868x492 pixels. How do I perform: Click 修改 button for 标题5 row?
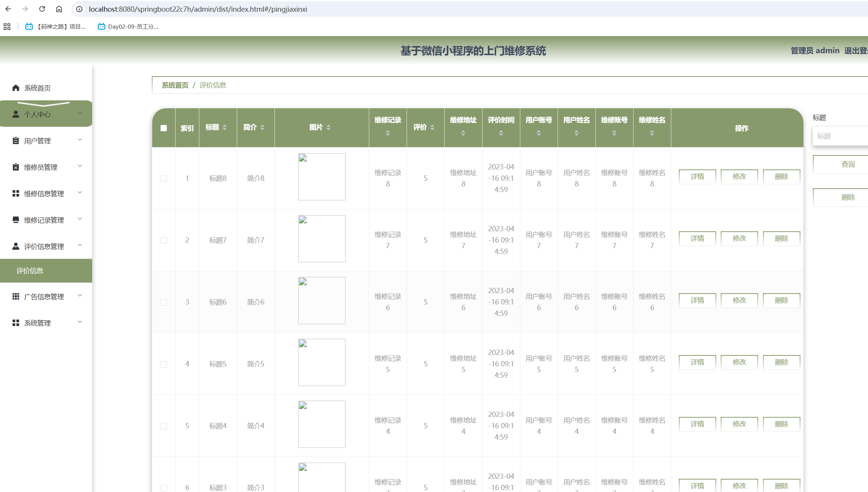click(x=739, y=362)
